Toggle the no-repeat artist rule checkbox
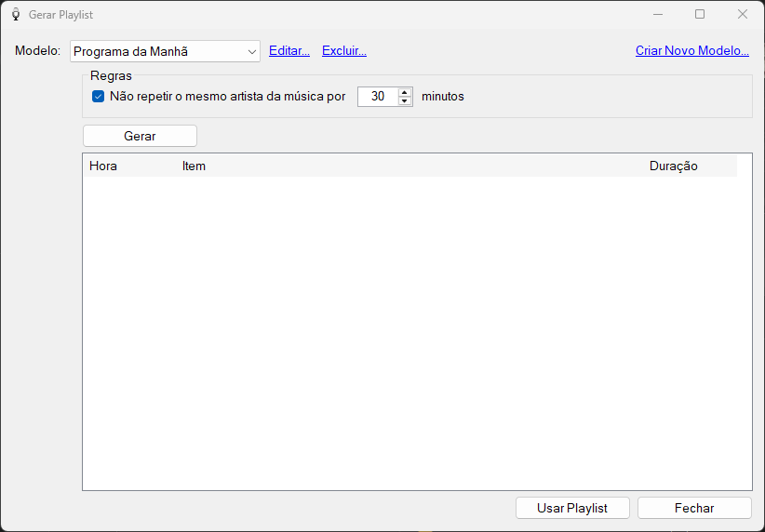Screen dimensions: 765x532 (98, 96)
